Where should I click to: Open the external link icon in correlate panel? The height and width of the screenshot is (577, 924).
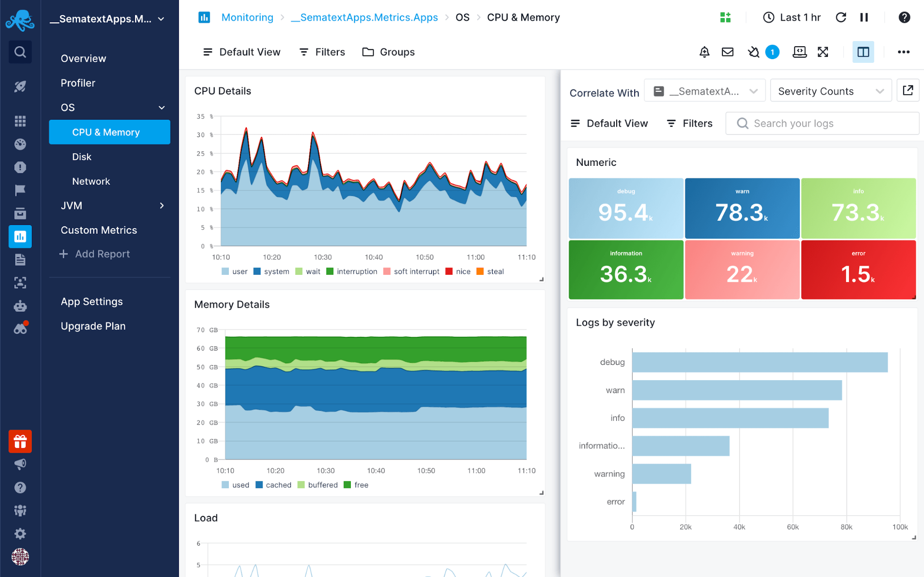[907, 91]
